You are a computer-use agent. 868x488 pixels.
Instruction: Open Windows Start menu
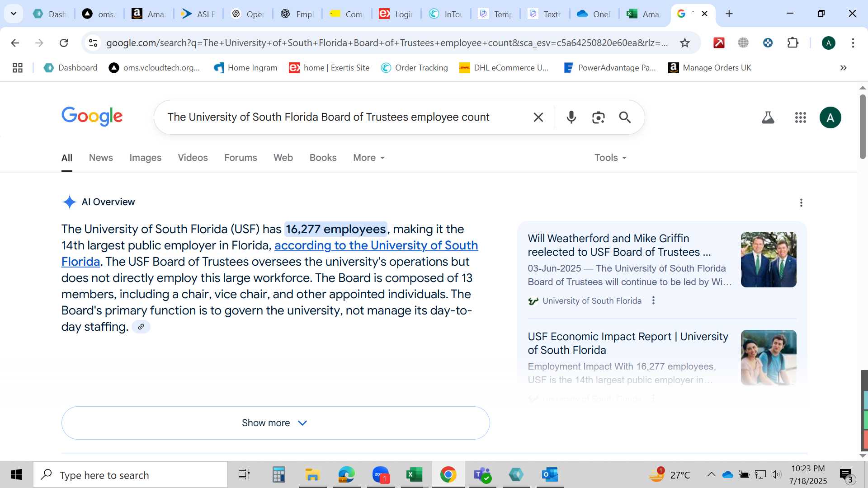coord(16,475)
